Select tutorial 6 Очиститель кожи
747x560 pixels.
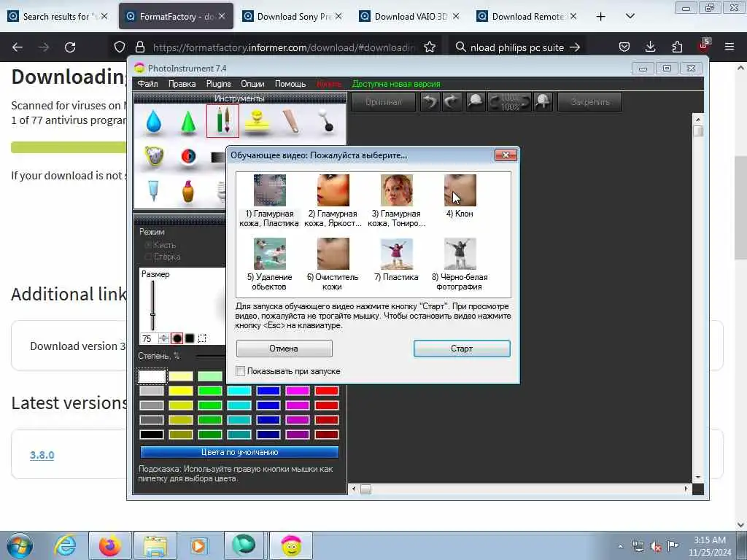coord(333,264)
